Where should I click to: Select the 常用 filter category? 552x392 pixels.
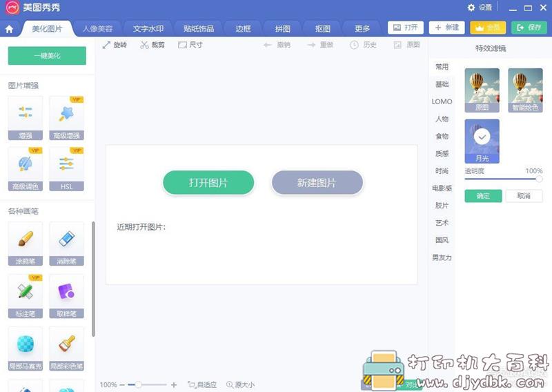(x=442, y=67)
